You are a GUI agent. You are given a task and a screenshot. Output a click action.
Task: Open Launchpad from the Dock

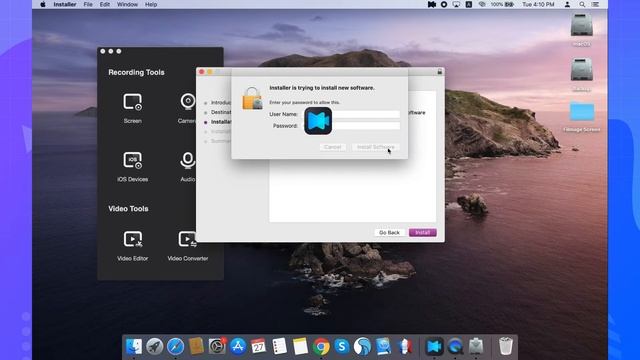tap(155, 347)
